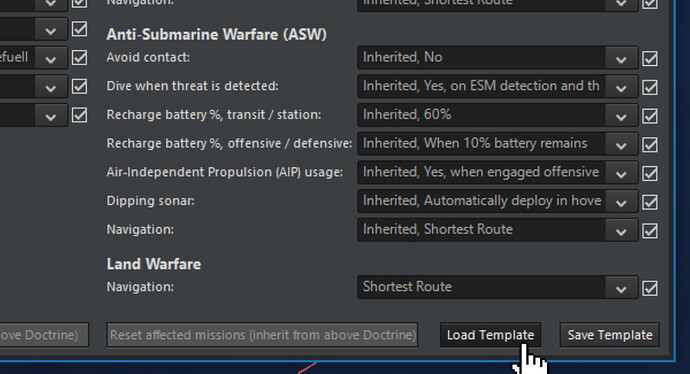Open the ASW Avoid contact dropdown

coord(498,58)
